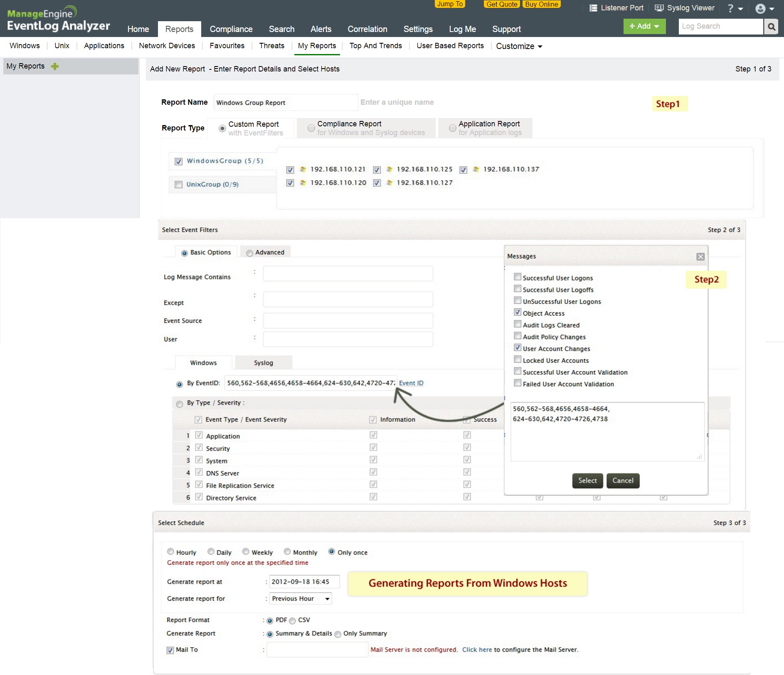
Task: Click the Windows host icon for 192.168.110.125
Action: [x=390, y=169]
